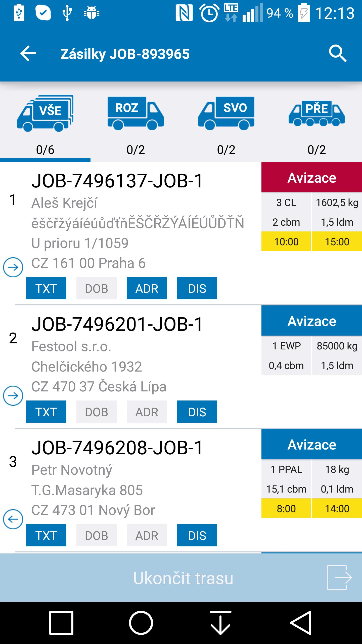Tap Ukončit trasu exit icon
Screen dimensions: 362x644
[x=339, y=578]
